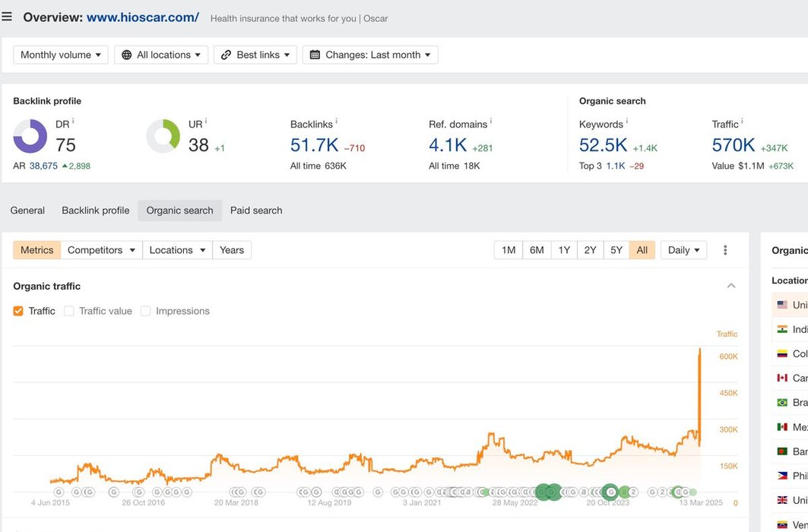Select the Mexico flag location row
The height and width of the screenshot is (532, 808).
coord(790,427)
